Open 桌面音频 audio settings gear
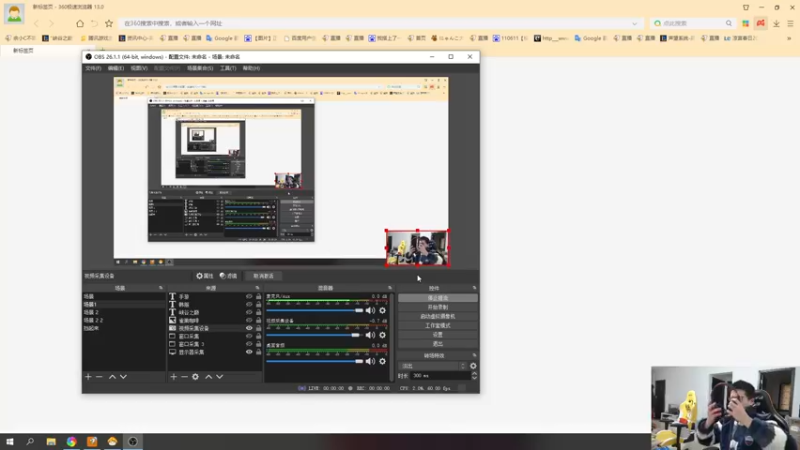The image size is (800, 450). 383,361
